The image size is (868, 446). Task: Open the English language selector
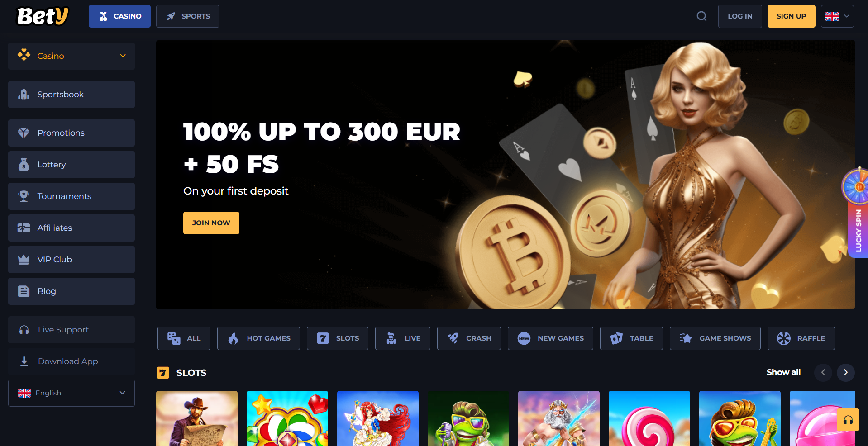[x=72, y=393]
